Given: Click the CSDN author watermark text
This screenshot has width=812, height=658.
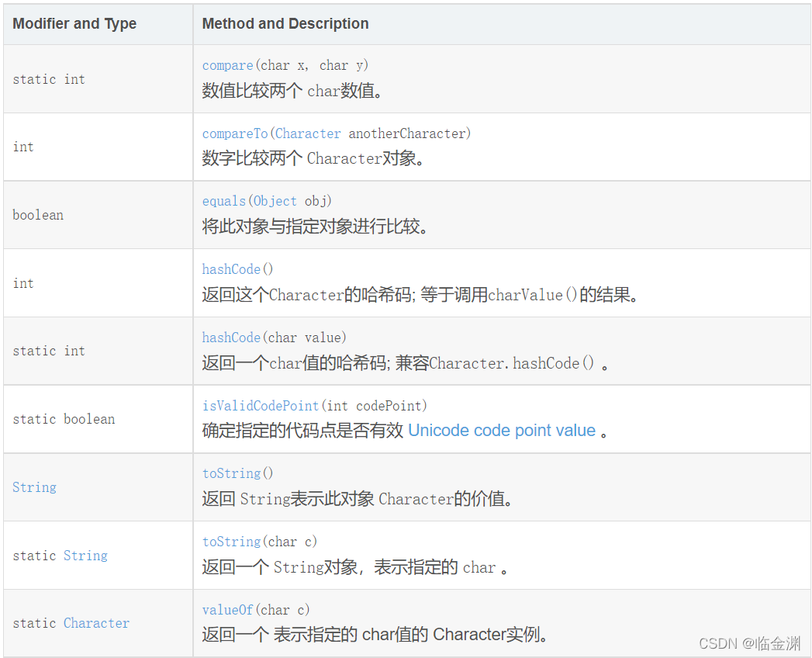Looking at the screenshot, I should coord(749,643).
